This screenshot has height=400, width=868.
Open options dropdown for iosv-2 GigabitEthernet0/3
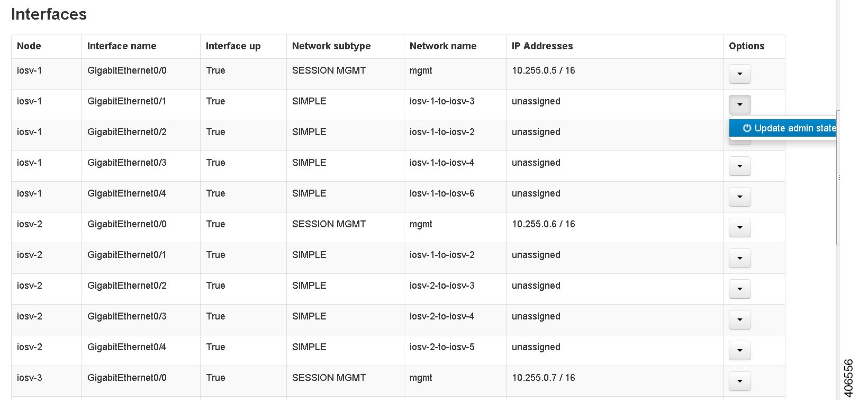pos(739,319)
